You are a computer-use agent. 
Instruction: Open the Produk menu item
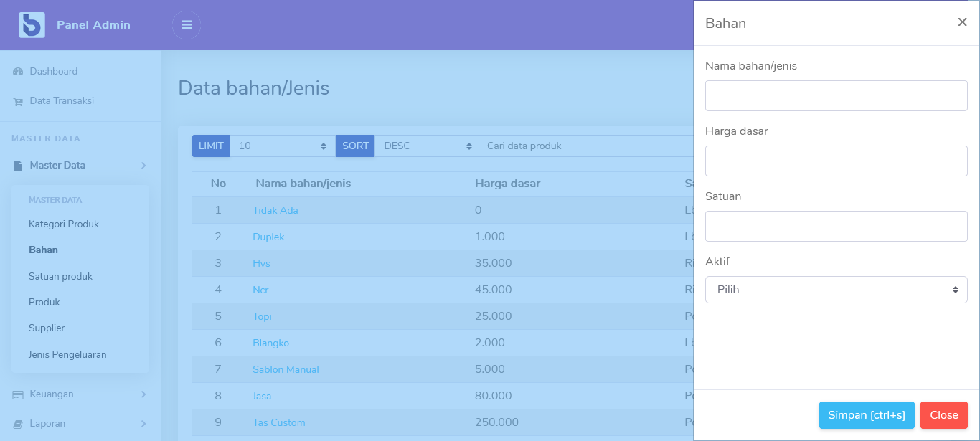44,303
